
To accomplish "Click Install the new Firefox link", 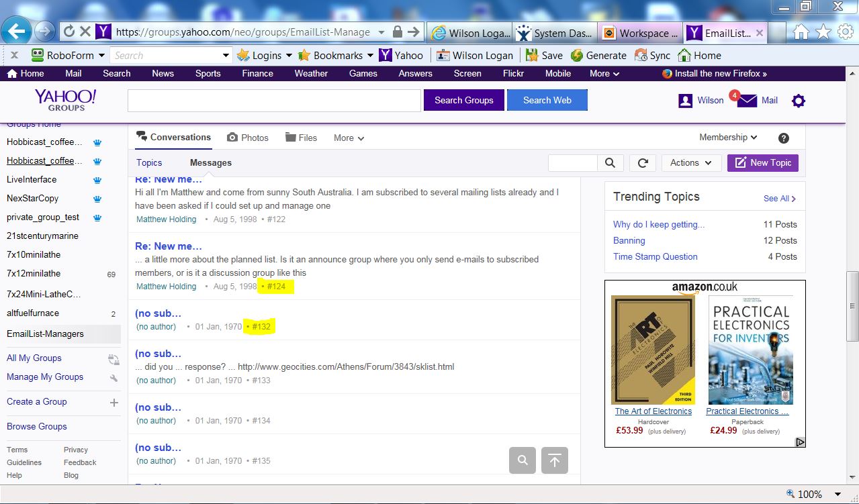I will [715, 74].
